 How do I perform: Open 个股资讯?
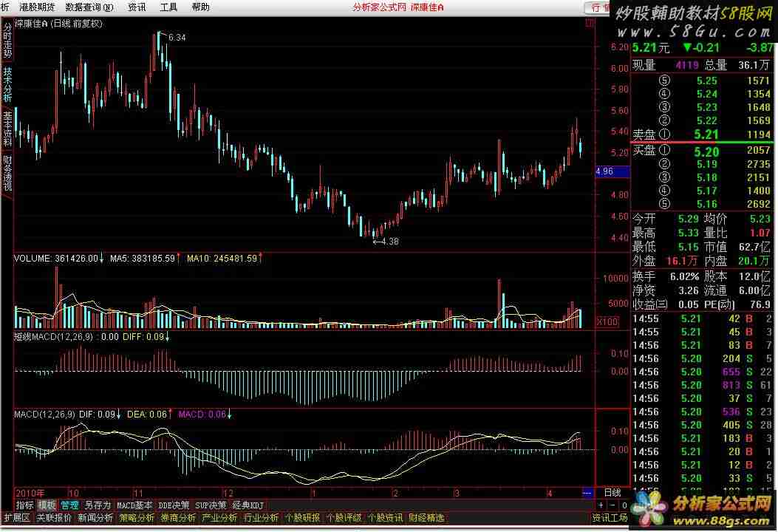[385, 518]
